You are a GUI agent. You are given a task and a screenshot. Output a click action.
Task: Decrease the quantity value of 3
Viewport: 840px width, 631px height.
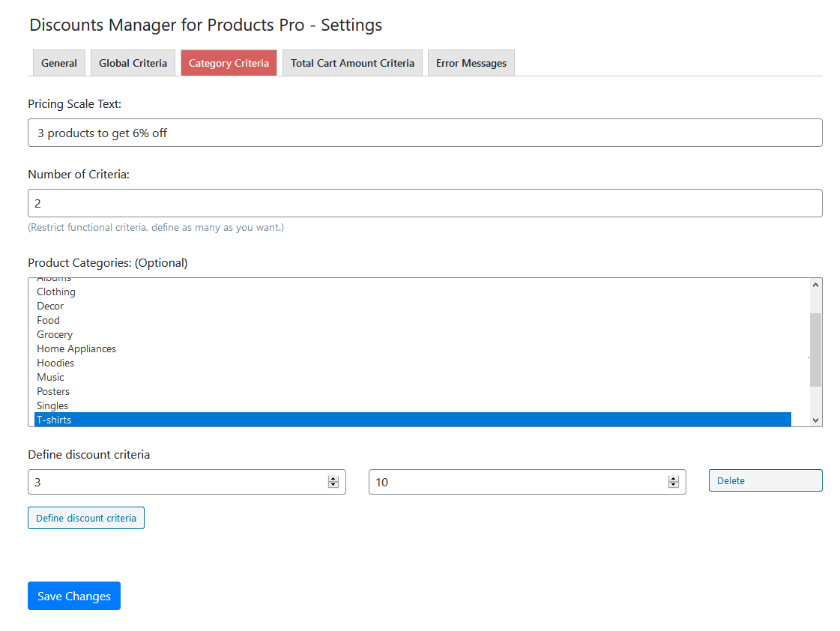333,486
